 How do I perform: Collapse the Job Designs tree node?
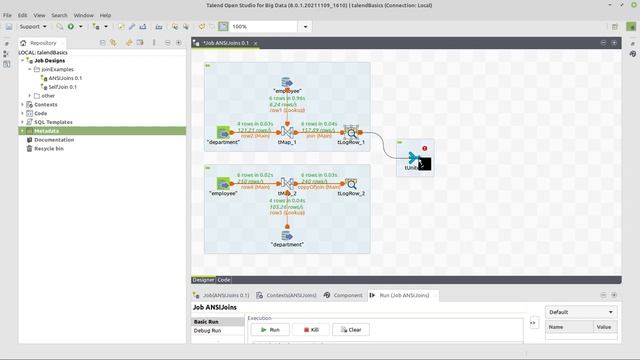[x=22, y=60]
